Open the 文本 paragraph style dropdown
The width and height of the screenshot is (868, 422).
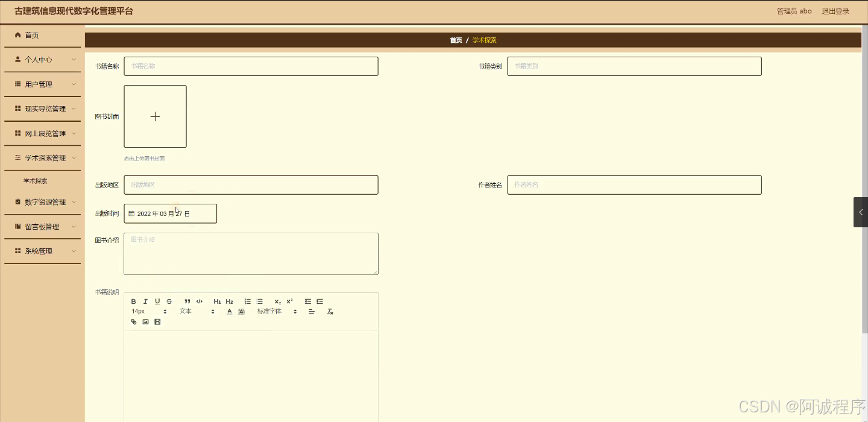[x=197, y=312]
